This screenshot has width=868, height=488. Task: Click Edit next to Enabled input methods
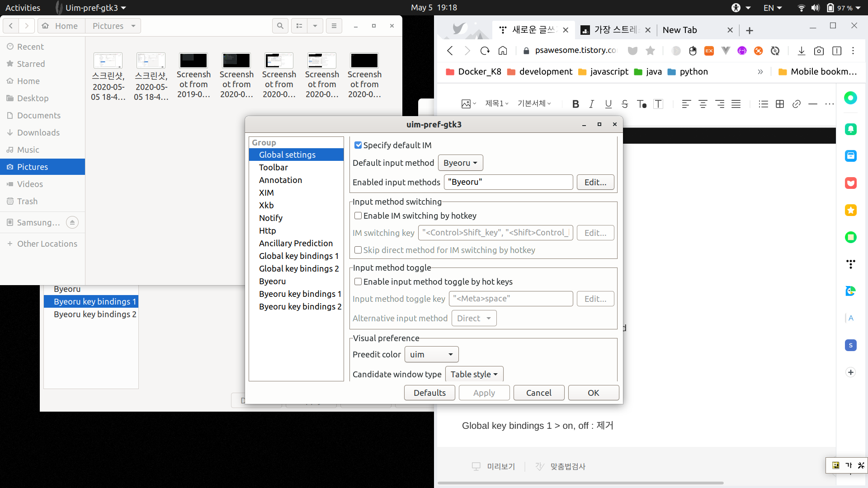click(595, 182)
